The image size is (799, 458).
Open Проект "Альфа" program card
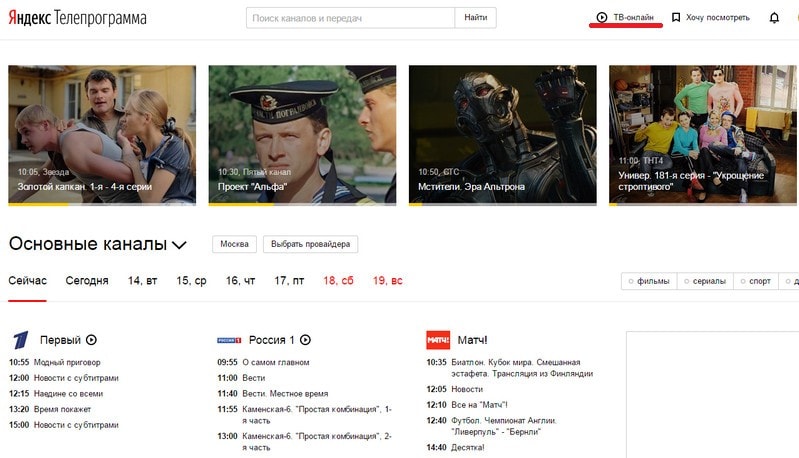302,136
